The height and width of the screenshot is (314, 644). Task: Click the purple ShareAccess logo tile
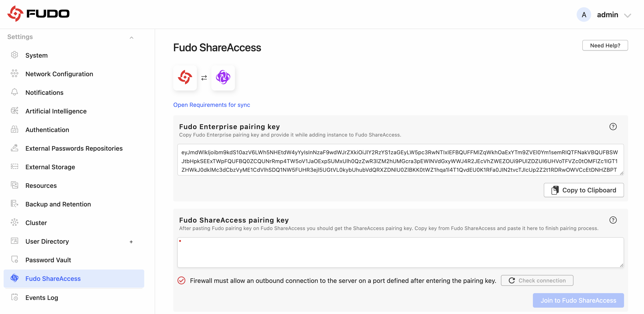(223, 78)
